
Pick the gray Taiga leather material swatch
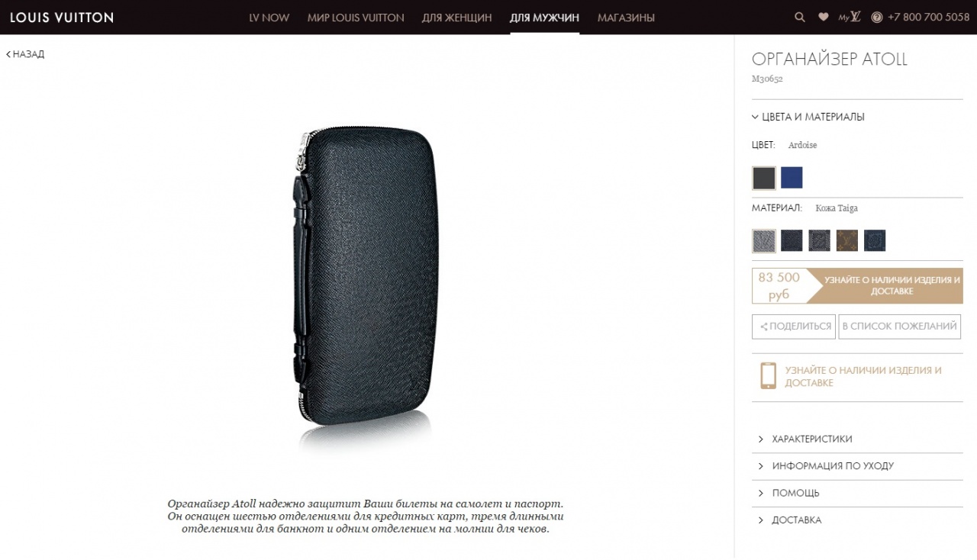[x=764, y=241]
